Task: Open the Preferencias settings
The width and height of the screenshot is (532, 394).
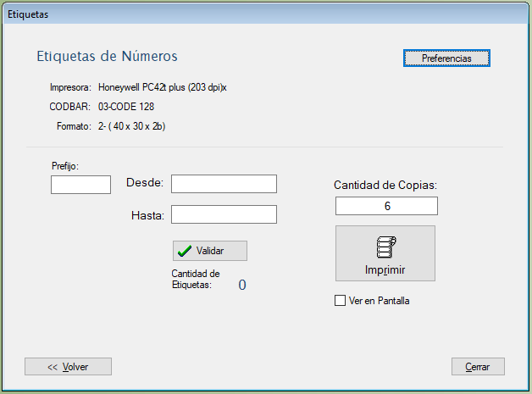Action: coord(446,58)
